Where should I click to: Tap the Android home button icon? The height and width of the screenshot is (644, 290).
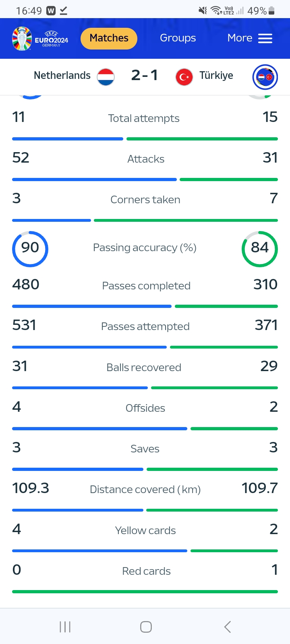pyautogui.click(x=146, y=627)
